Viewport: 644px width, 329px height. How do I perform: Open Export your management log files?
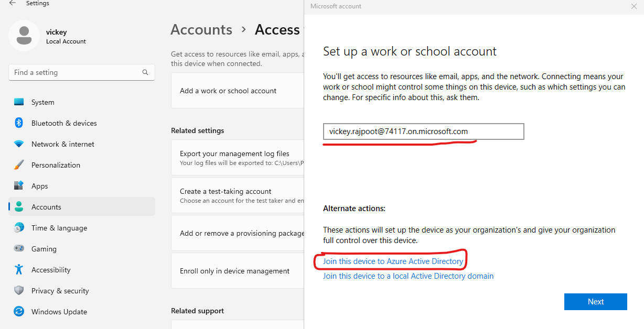coord(238,158)
